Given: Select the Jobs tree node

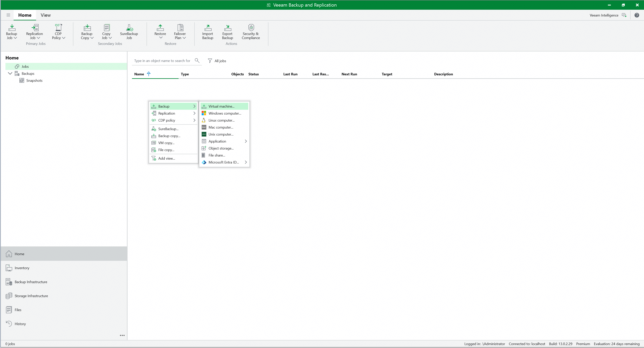Looking at the screenshot, I should coord(66,67).
